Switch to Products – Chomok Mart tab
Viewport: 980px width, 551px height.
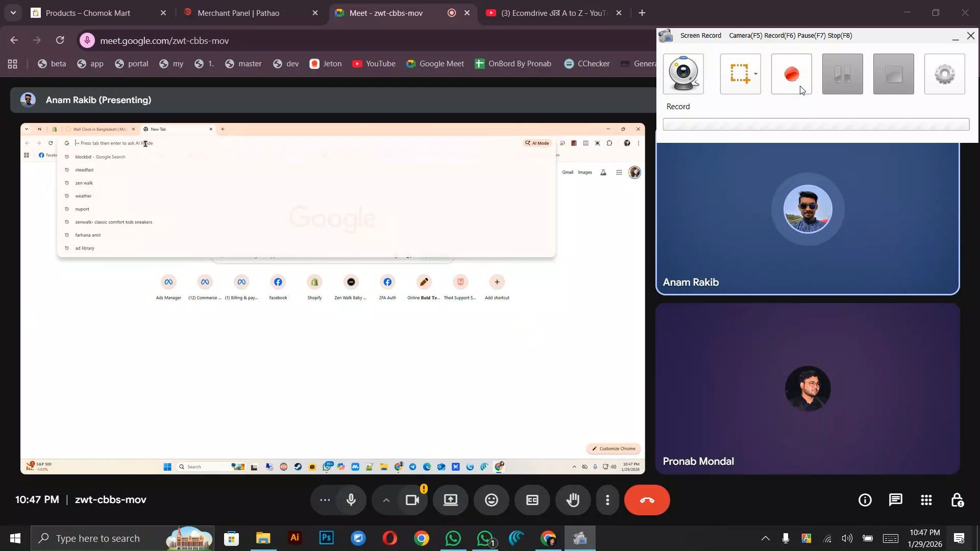click(88, 13)
